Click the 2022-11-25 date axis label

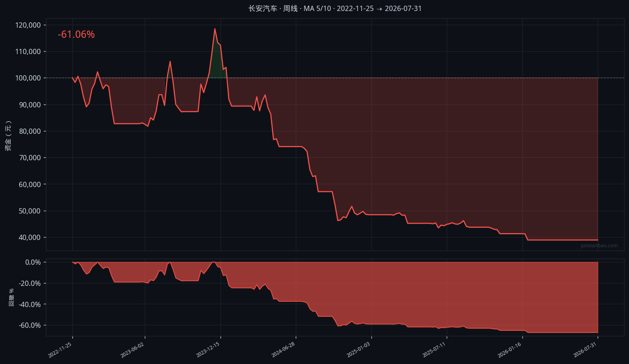(x=60, y=349)
